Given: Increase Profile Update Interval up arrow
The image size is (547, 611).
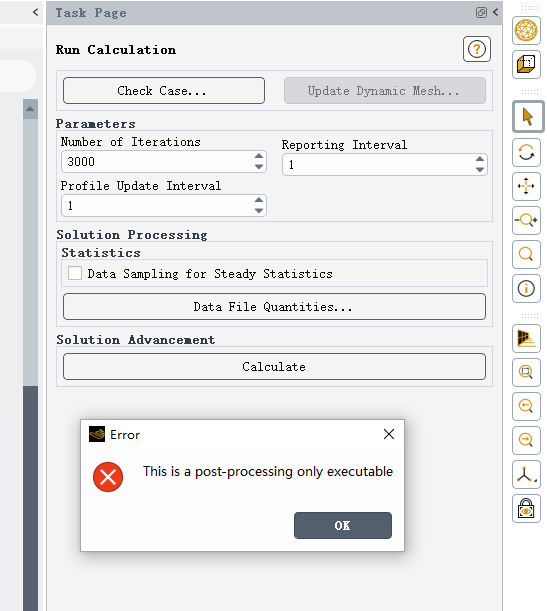Looking at the screenshot, I should (259, 200).
